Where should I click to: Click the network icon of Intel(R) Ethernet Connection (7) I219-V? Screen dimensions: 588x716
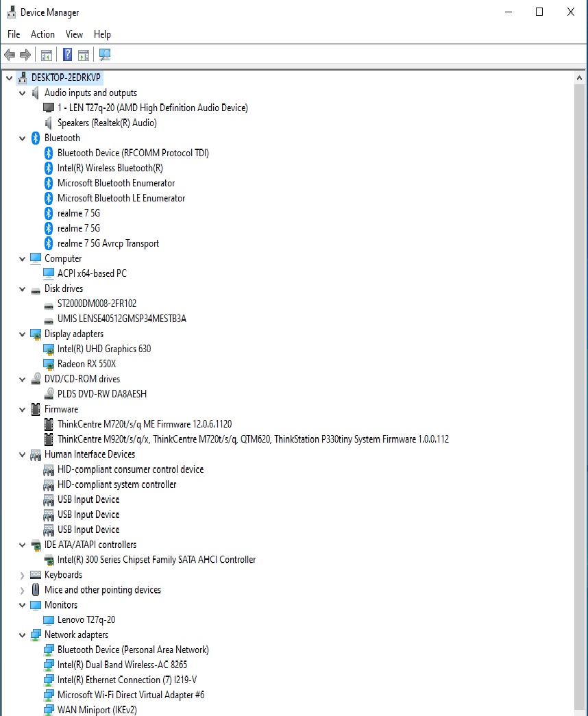pyautogui.click(x=49, y=680)
